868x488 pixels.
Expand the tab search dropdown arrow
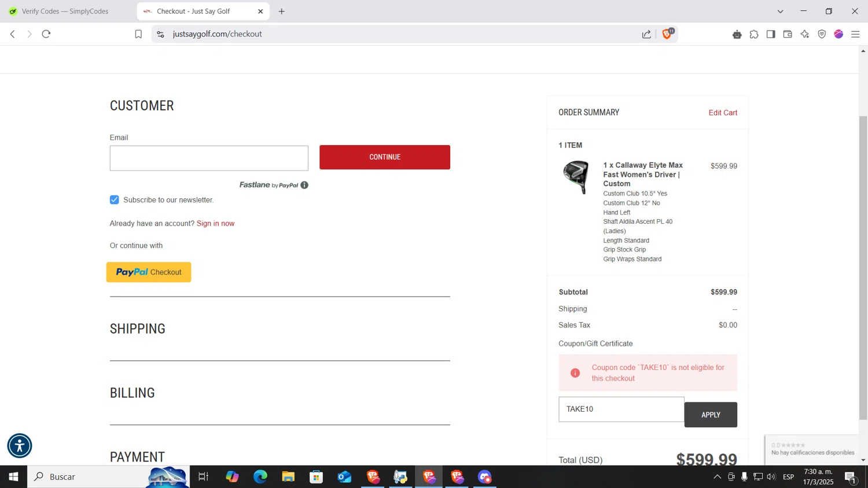coord(780,11)
